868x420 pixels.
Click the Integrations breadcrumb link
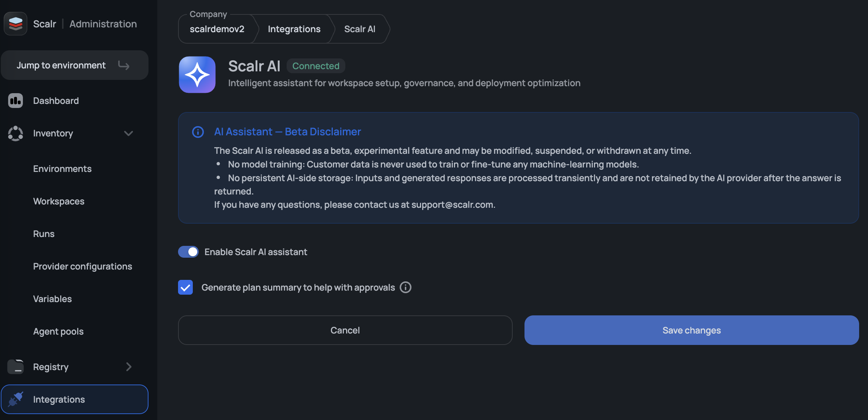pos(294,29)
